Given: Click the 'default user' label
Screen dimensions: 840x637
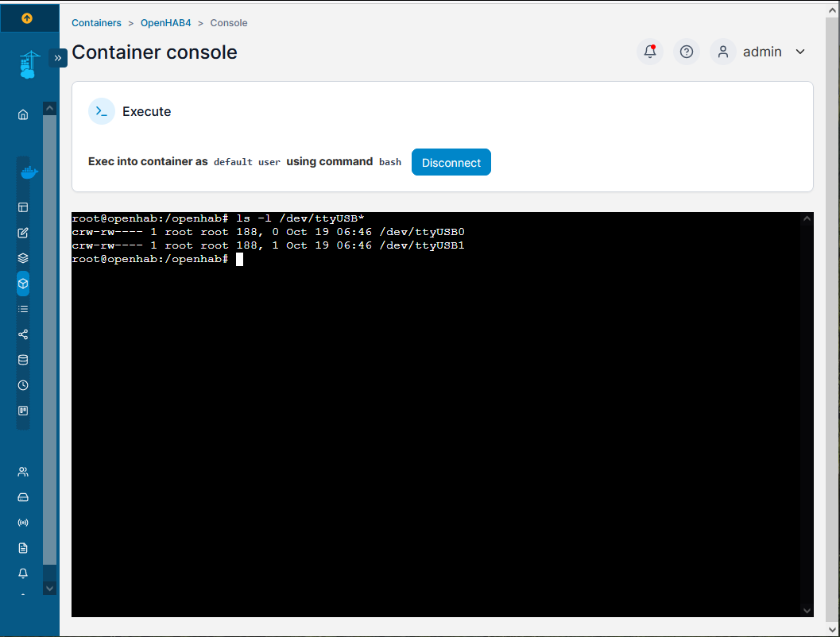Looking at the screenshot, I should 247,162.
